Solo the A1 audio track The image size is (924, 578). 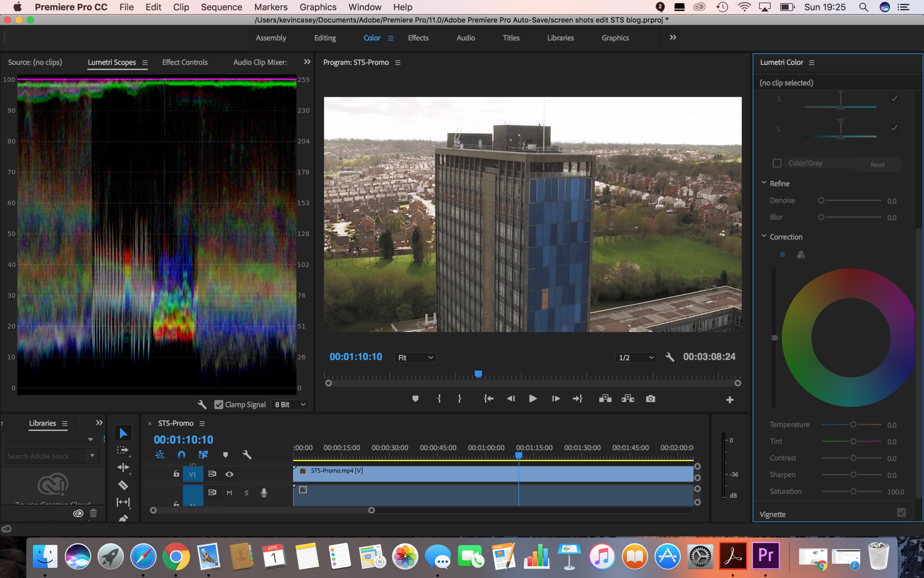(x=247, y=493)
